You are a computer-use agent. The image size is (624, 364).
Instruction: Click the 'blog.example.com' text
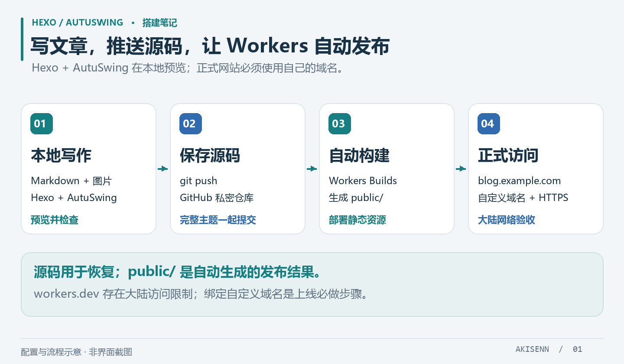pos(519,181)
